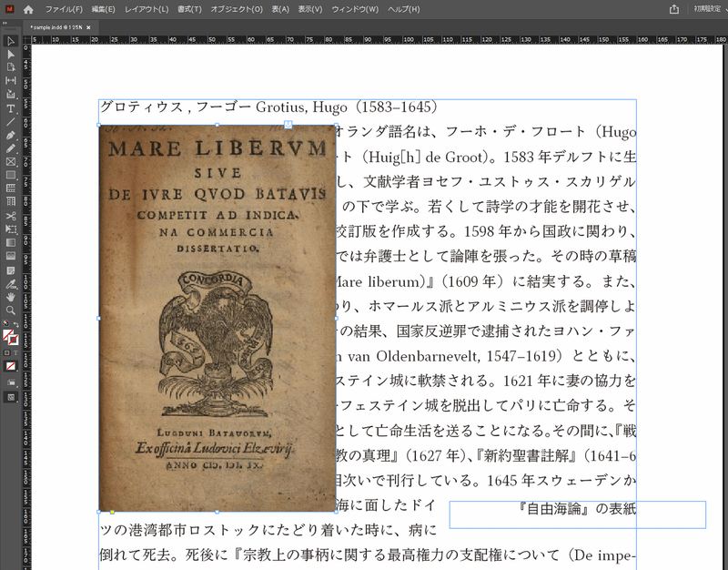
Task: Open the ファイル(F) menu
Action: click(x=64, y=9)
